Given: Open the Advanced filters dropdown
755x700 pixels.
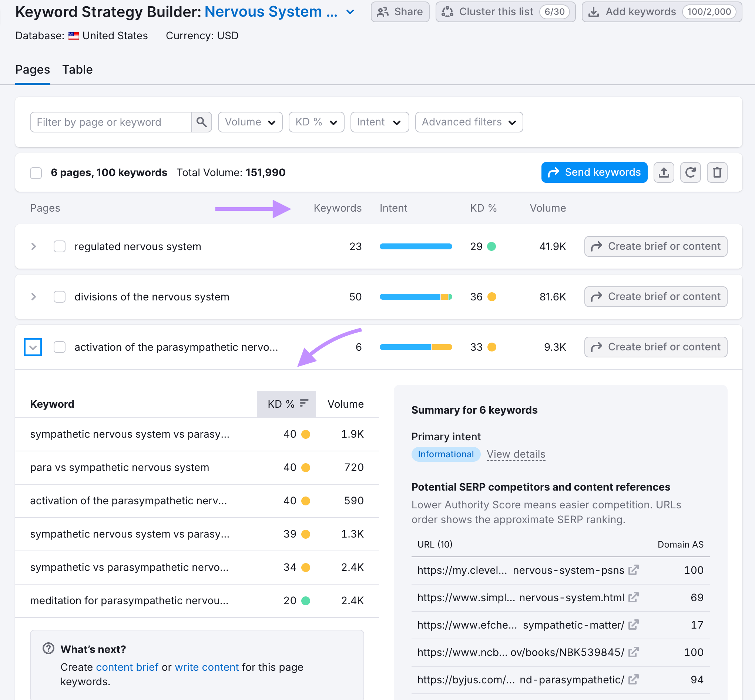Looking at the screenshot, I should tap(469, 122).
